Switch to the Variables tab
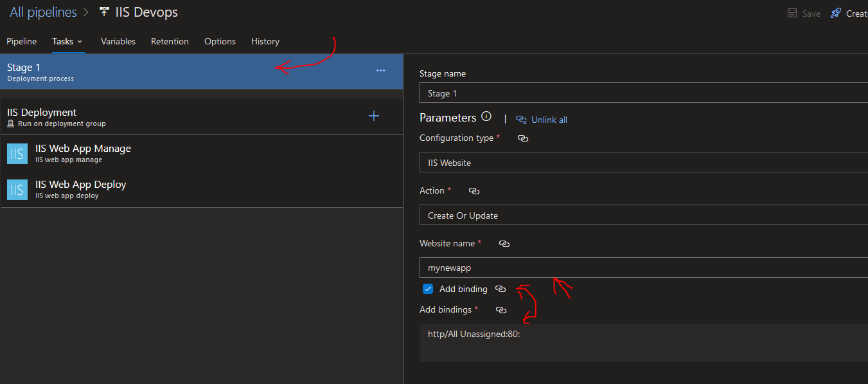Screen dimensions: 868x384 point(118,41)
